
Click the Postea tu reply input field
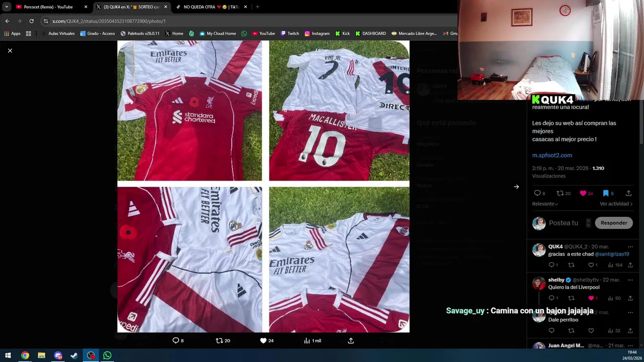(563, 223)
